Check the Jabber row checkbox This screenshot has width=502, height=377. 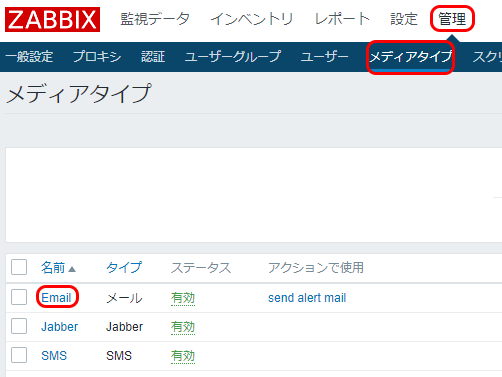tap(19, 326)
